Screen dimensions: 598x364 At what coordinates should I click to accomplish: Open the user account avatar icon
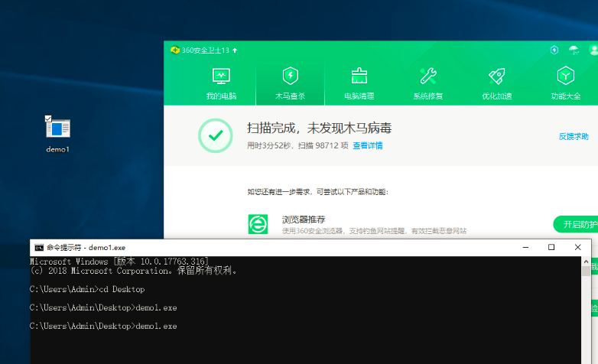click(593, 50)
